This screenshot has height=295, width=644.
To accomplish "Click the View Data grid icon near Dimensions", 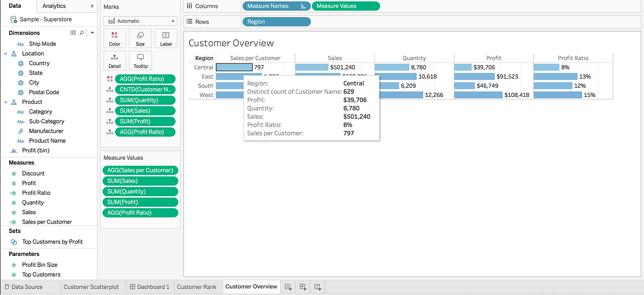I will 73,33.
